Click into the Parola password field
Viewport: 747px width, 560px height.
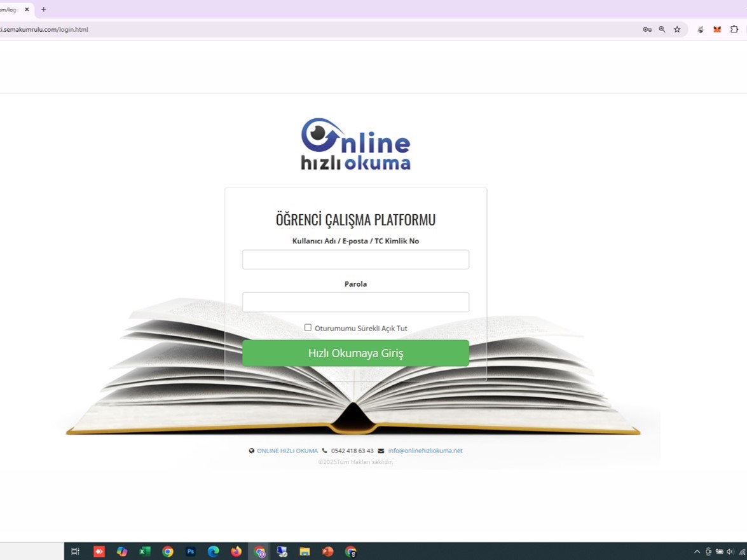tap(355, 302)
